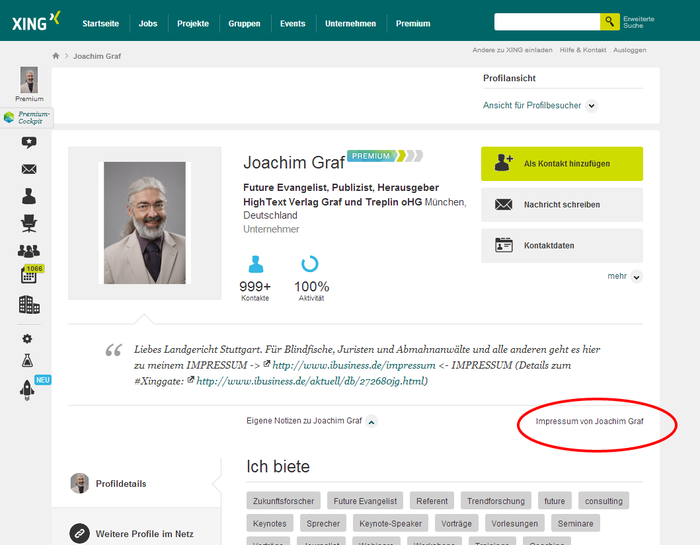This screenshot has height=545, width=700.
Task: Open the office chair jobs icon
Action: (29, 223)
